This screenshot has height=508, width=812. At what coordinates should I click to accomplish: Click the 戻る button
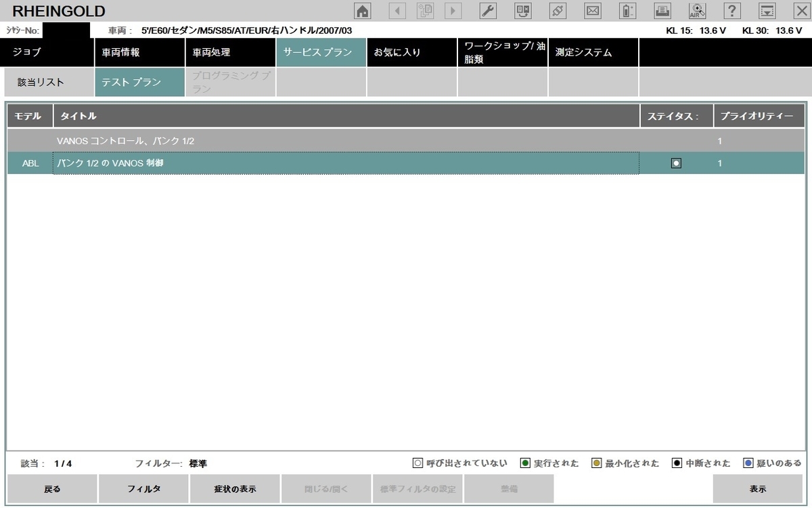tap(52, 488)
